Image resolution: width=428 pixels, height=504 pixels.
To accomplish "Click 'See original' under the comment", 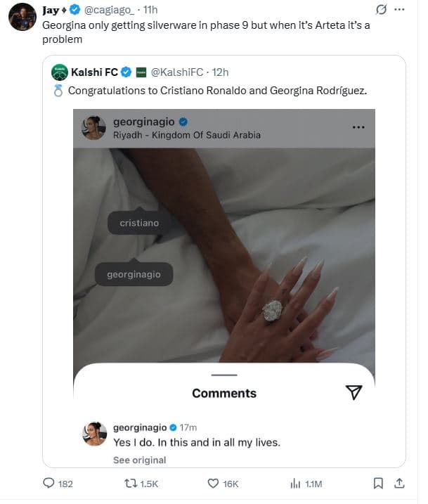I will (139, 460).
